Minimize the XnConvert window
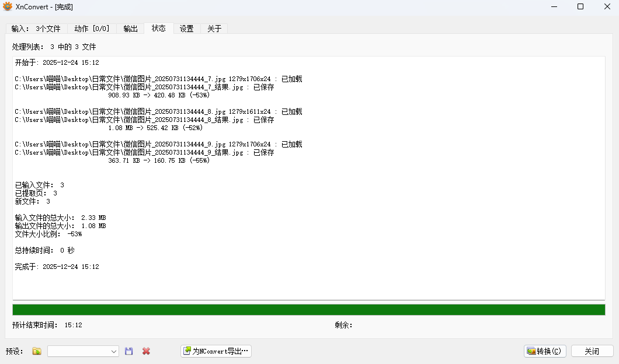 [x=554, y=6]
